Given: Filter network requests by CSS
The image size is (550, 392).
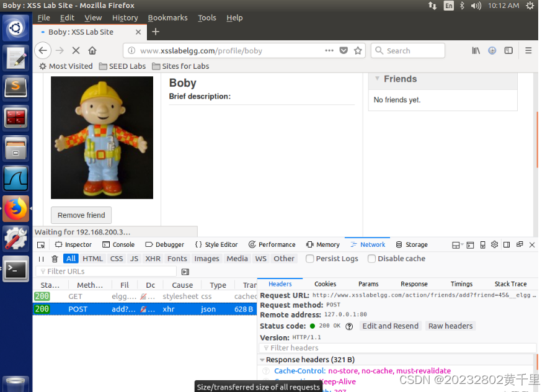Looking at the screenshot, I should click(x=117, y=259).
